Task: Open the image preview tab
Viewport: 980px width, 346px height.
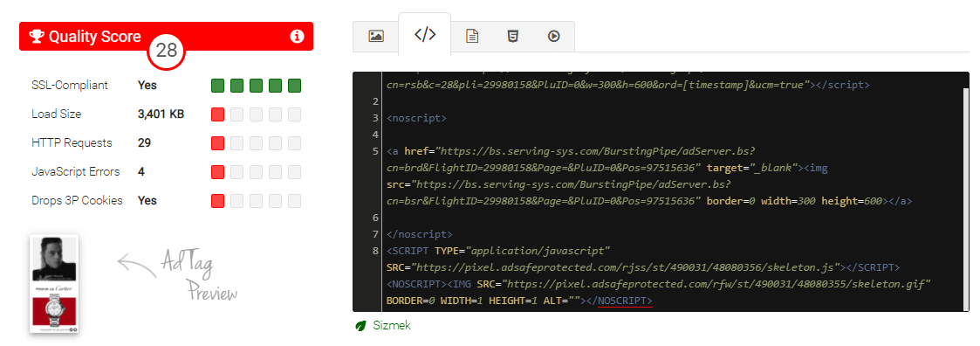Action: [x=375, y=37]
